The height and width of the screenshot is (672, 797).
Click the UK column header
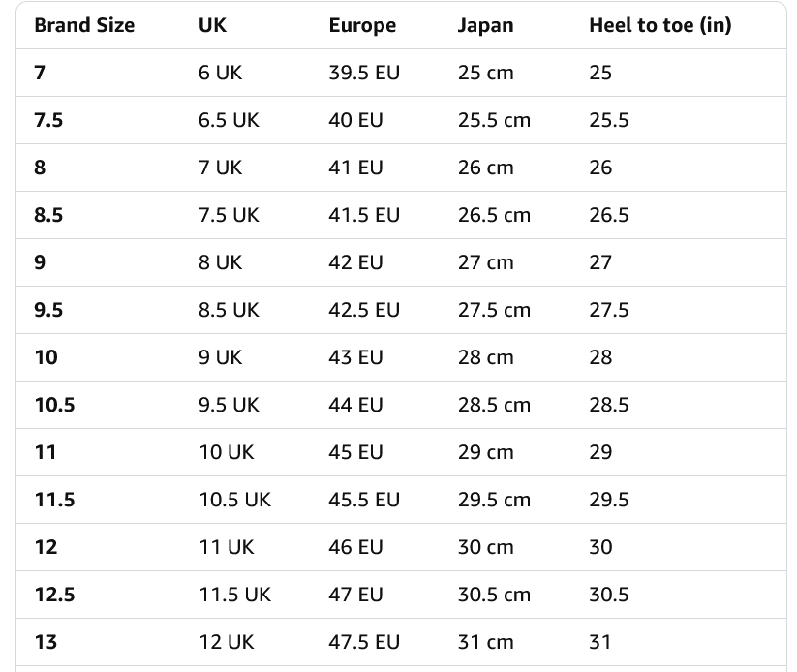coord(212,26)
